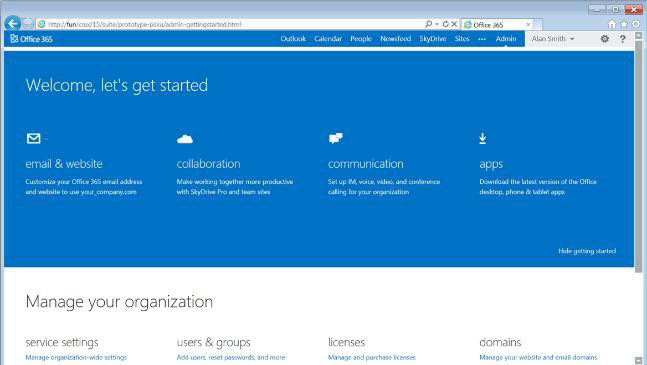647x365 pixels.
Task: Click the users & groups heading
Action: tap(213, 342)
